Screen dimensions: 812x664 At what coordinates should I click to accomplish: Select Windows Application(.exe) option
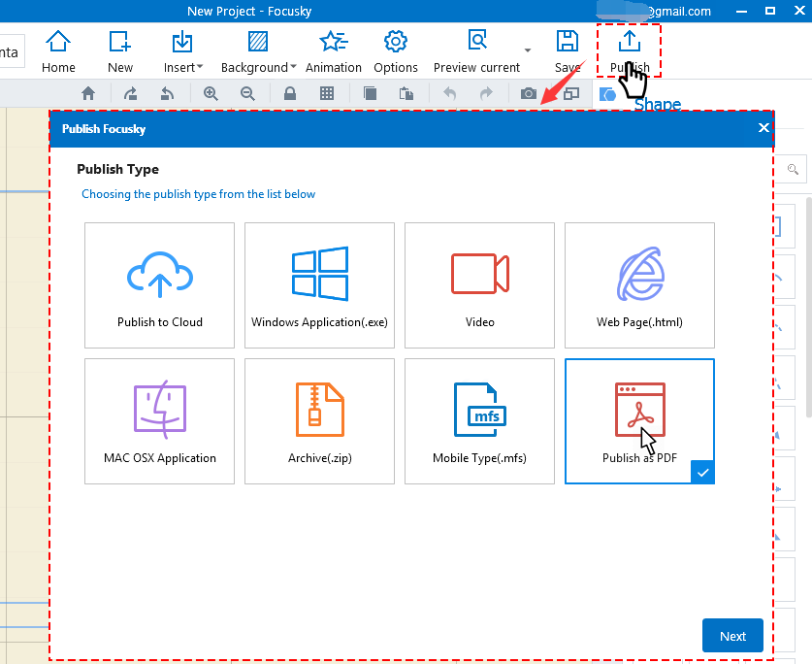pyautogui.click(x=319, y=285)
